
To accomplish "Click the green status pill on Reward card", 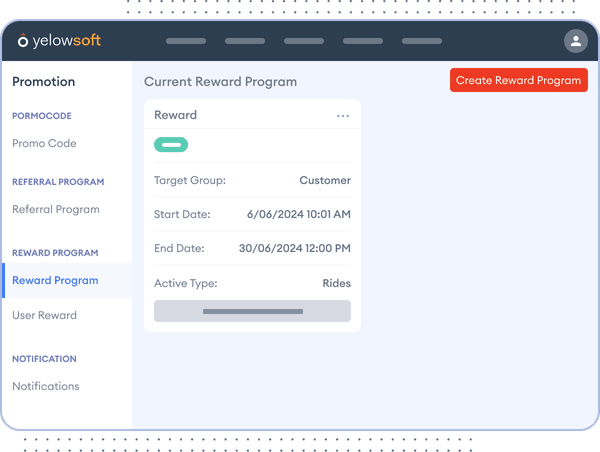I will (171, 145).
